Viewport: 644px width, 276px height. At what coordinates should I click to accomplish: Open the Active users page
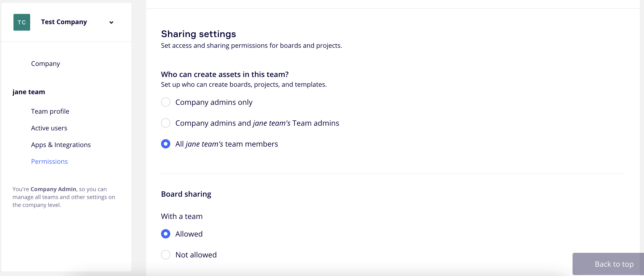click(x=49, y=128)
